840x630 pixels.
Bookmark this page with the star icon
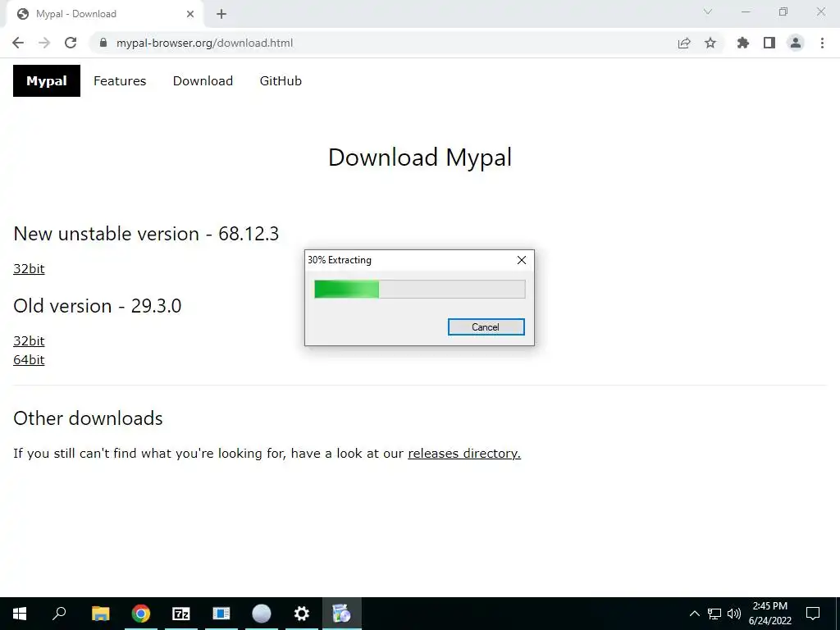pos(710,43)
